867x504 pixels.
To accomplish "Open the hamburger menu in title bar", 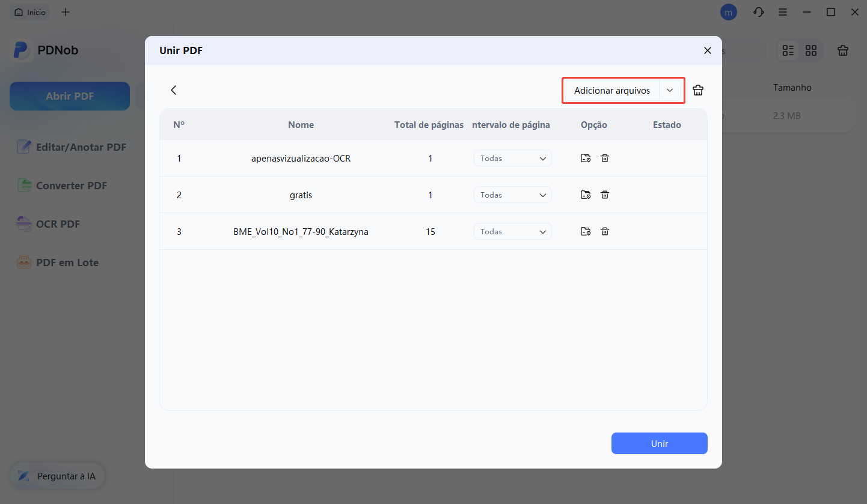I will coord(783,12).
